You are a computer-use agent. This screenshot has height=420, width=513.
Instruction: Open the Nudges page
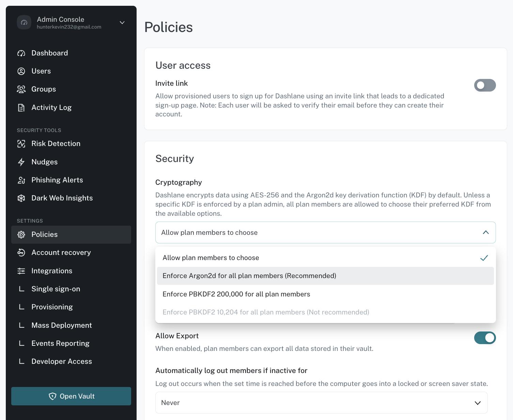click(71, 162)
